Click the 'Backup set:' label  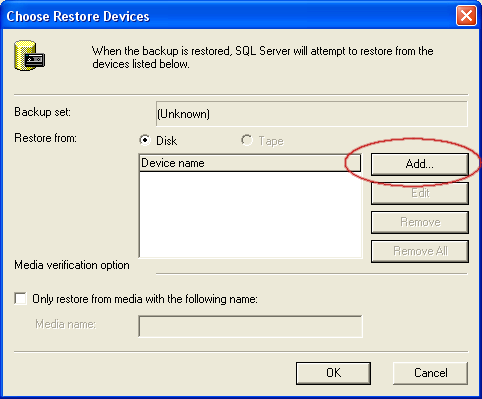click(42, 112)
